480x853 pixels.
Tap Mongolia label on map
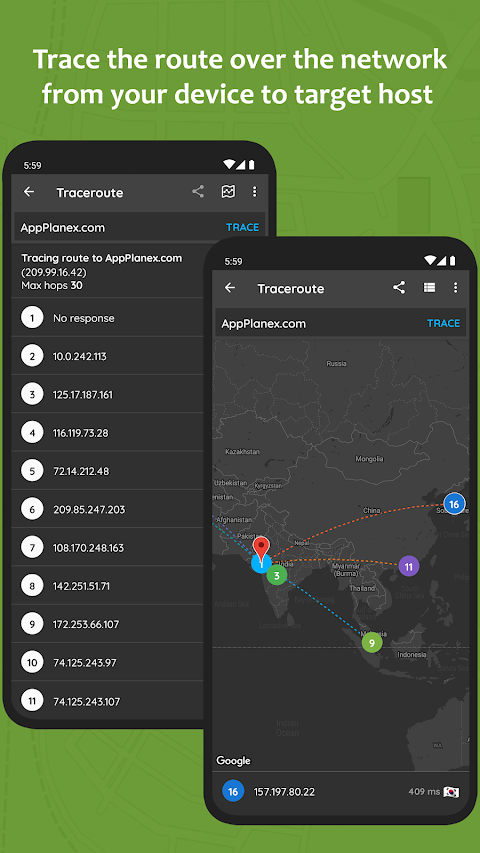click(370, 459)
